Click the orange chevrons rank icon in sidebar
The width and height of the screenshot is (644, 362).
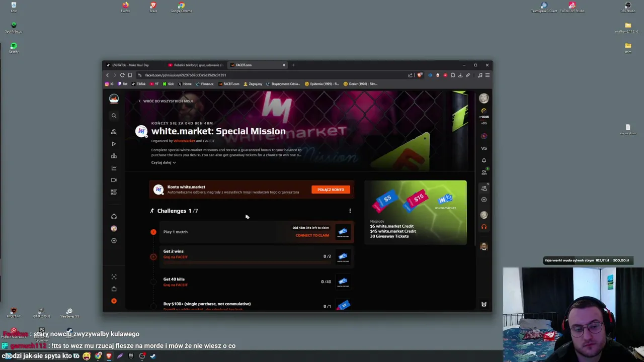click(x=114, y=301)
